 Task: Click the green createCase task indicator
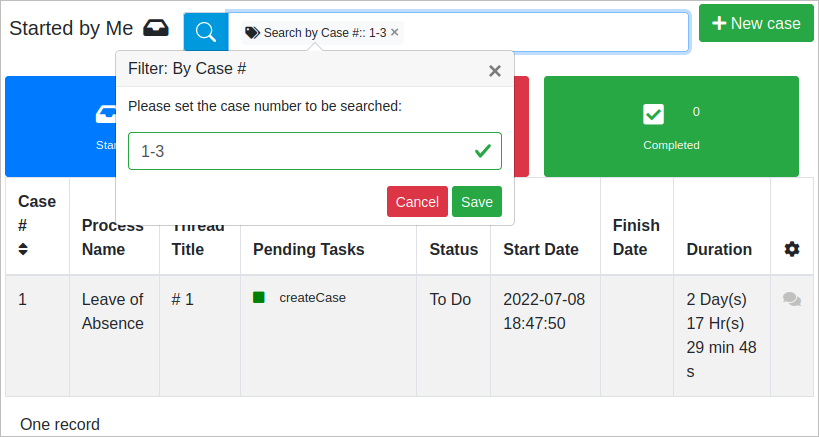click(259, 298)
